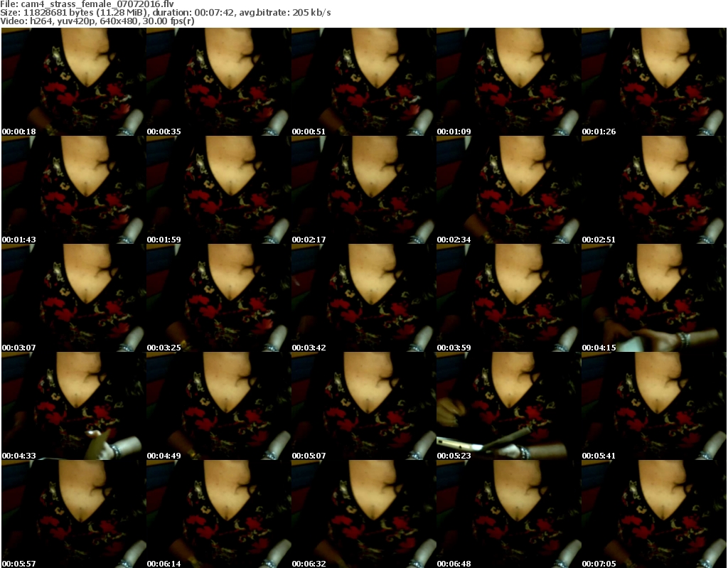Click the frame stamped 00:02:17

[x=363, y=190]
